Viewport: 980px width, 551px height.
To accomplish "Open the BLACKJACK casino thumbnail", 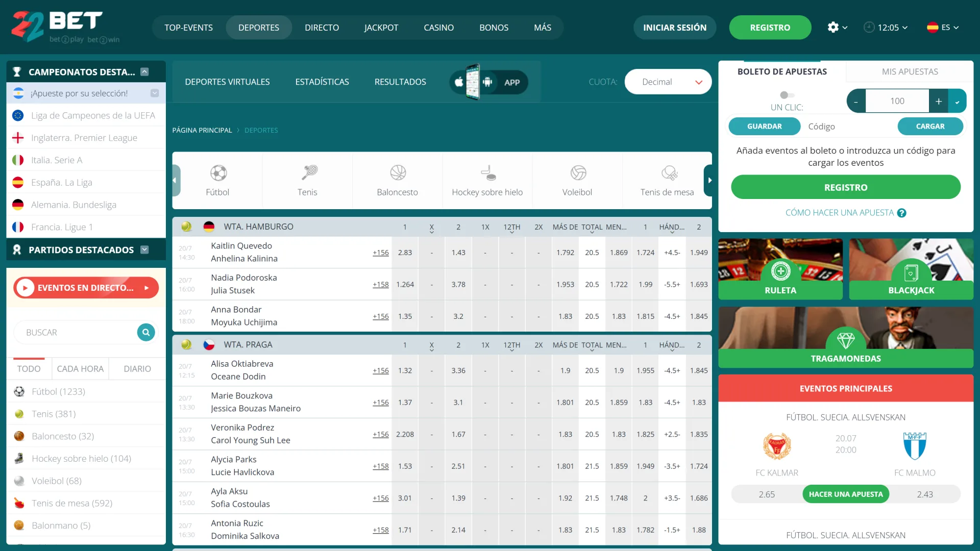I will click(x=911, y=269).
